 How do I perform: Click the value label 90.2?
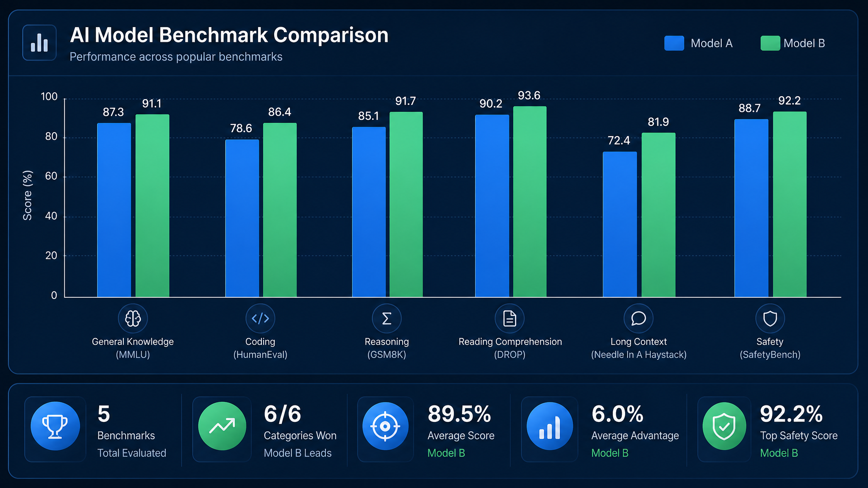pos(491,104)
